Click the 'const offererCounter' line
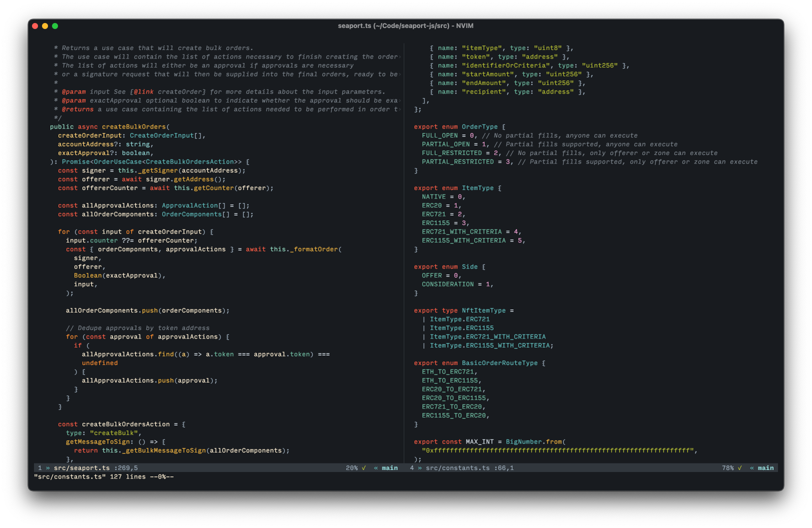The height and width of the screenshot is (528, 812). point(166,188)
